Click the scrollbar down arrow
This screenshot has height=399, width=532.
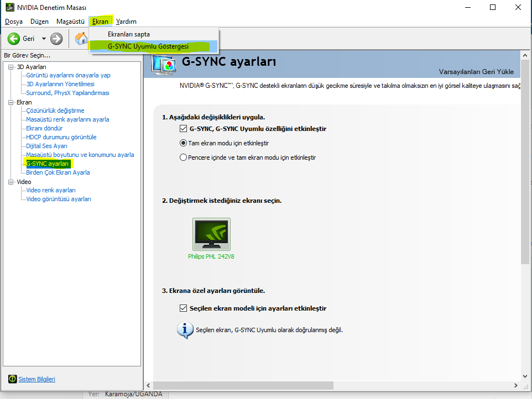point(525,376)
